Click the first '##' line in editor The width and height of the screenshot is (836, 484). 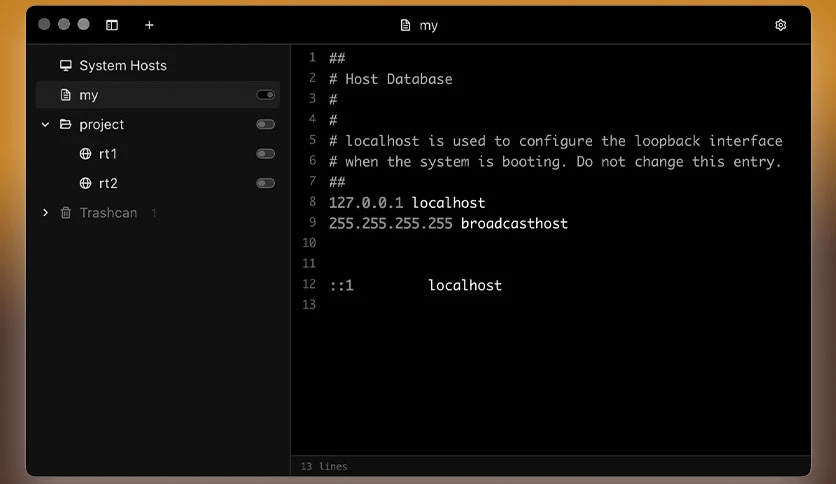[x=337, y=58]
